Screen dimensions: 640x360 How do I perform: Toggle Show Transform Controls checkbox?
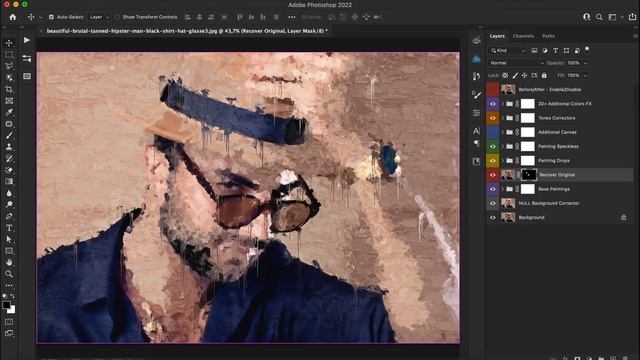click(118, 17)
